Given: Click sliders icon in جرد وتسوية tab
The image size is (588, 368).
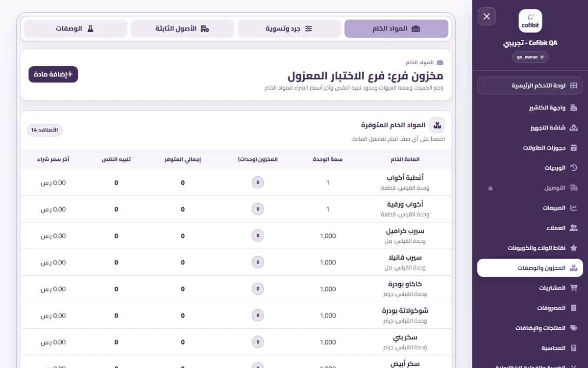Looking at the screenshot, I should [x=309, y=29].
